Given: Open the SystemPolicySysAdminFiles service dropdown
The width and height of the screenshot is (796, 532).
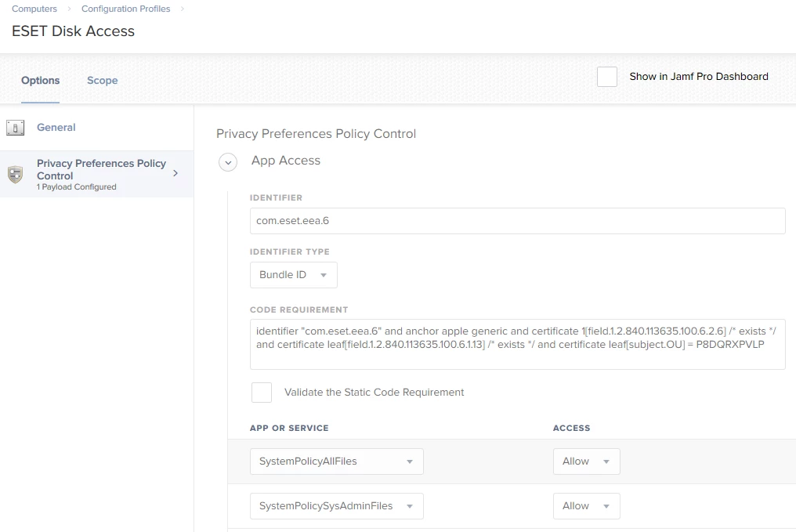Looking at the screenshot, I should [336, 506].
